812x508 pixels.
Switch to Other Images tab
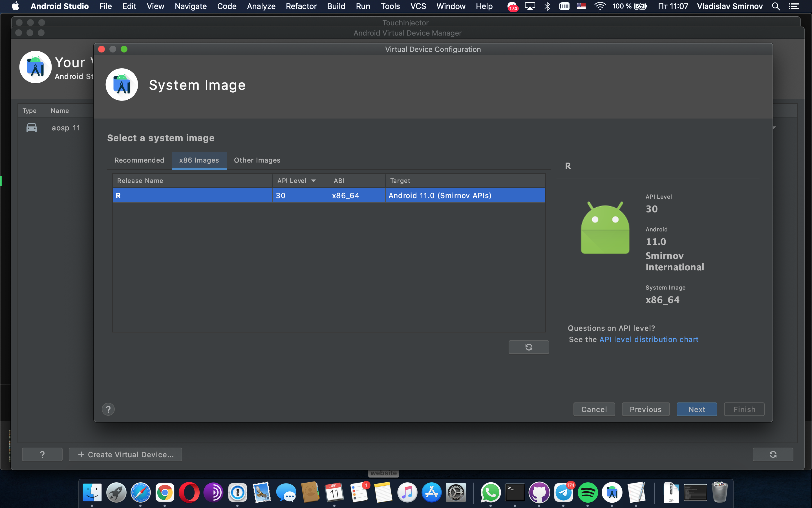pyautogui.click(x=257, y=160)
